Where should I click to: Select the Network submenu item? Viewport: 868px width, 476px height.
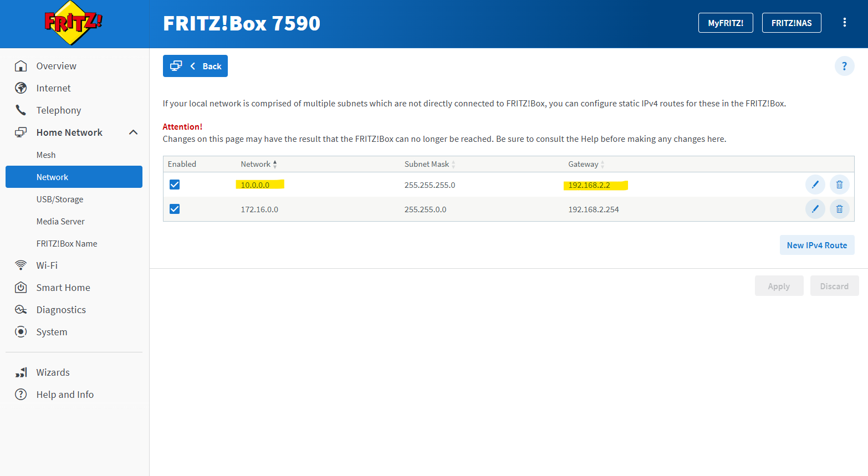(74, 177)
